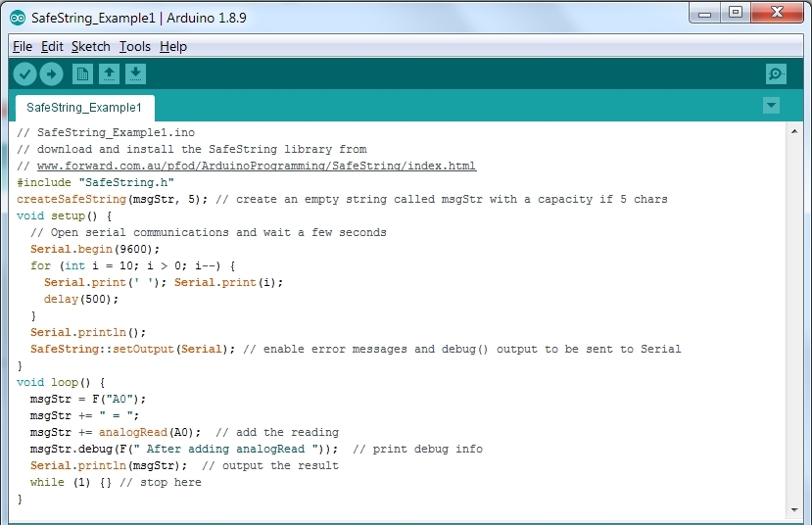This screenshot has height=525, width=812.
Task: Expand the tab options dropdown arrow
Action: pyautogui.click(x=771, y=106)
